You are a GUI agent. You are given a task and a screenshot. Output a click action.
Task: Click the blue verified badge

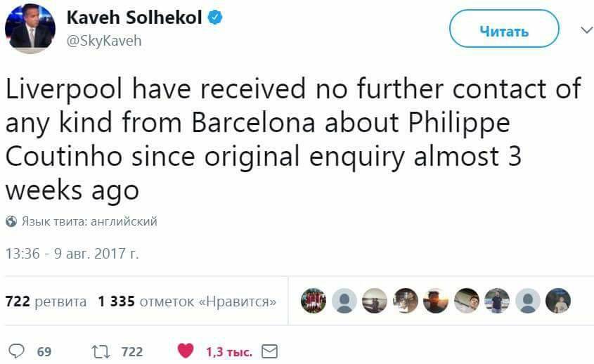tap(214, 19)
